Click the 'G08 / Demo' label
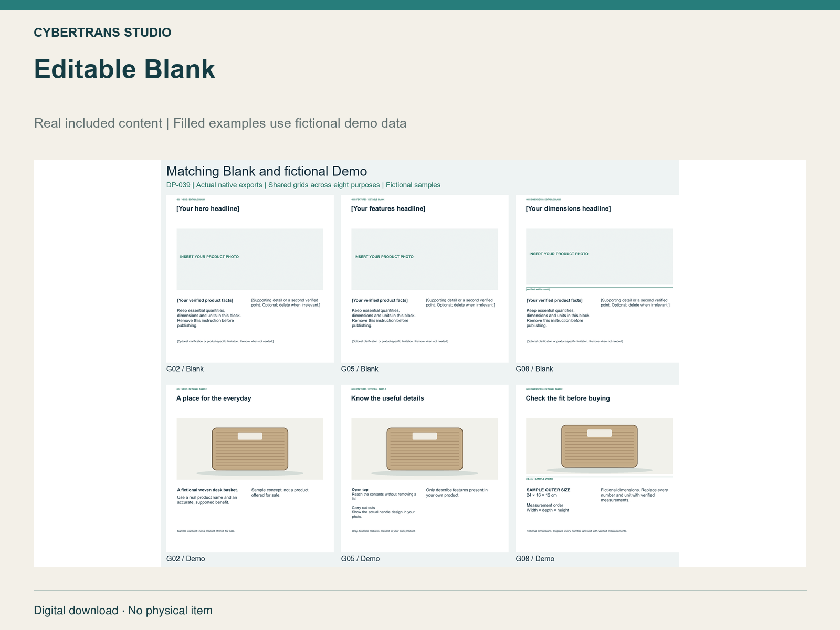This screenshot has width=840, height=630. (535, 559)
